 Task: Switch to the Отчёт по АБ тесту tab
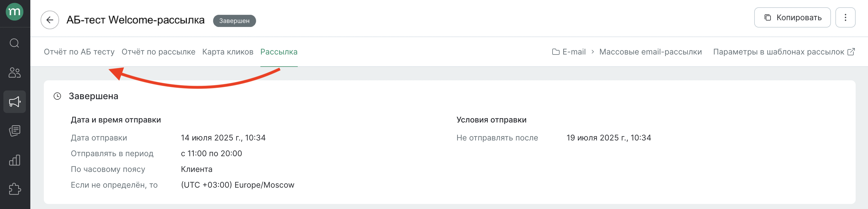coord(79,52)
